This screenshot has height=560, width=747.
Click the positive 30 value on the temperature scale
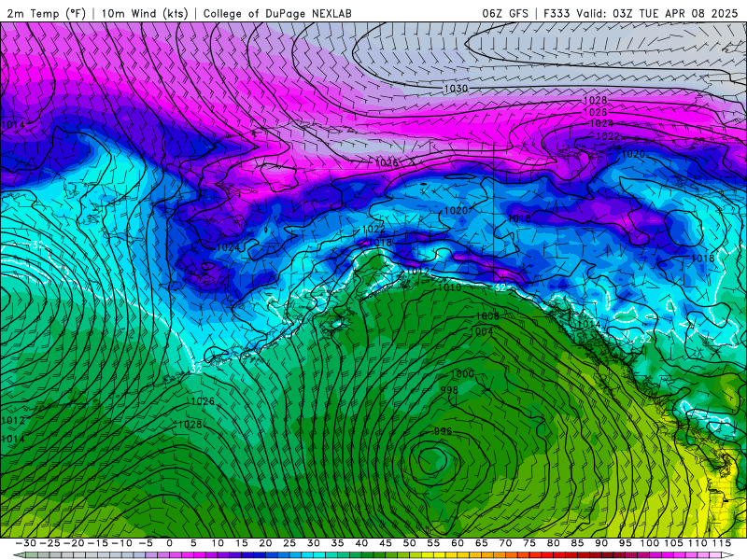tap(314, 543)
